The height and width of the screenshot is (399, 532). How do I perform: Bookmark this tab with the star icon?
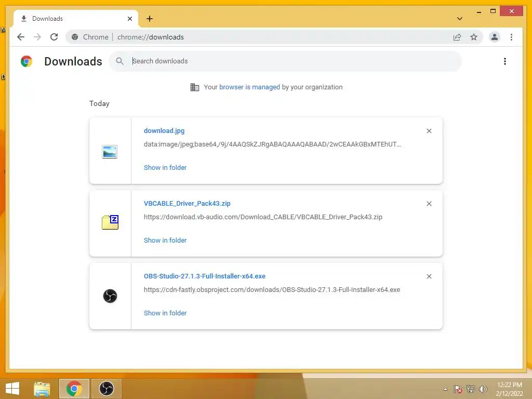474,37
